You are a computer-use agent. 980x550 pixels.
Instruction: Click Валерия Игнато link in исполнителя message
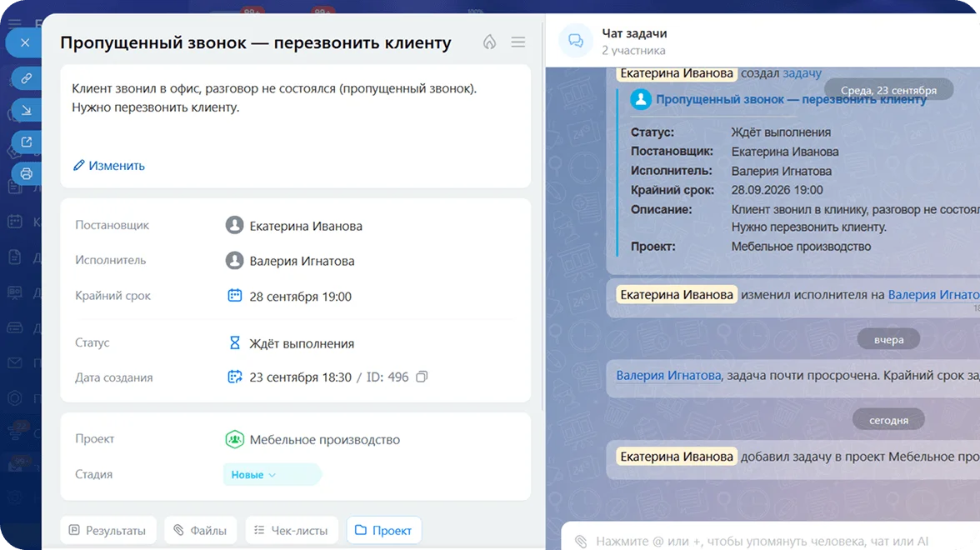click(933, 294)
